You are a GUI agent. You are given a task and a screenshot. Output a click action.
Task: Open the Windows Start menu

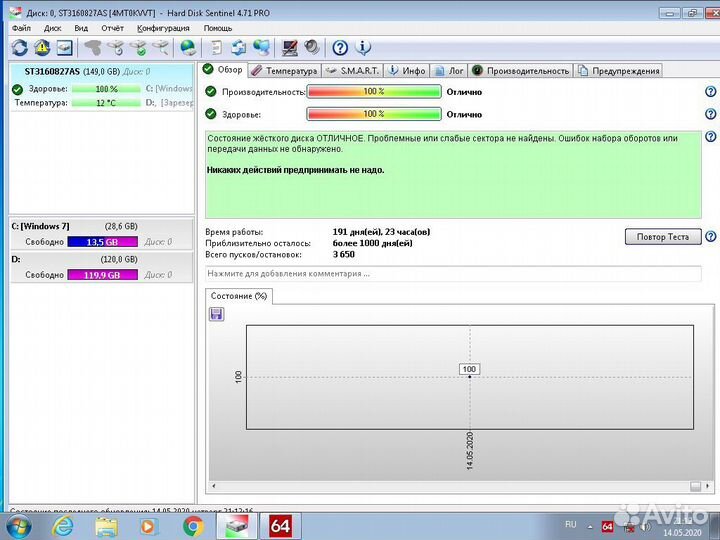coord(18,526)
